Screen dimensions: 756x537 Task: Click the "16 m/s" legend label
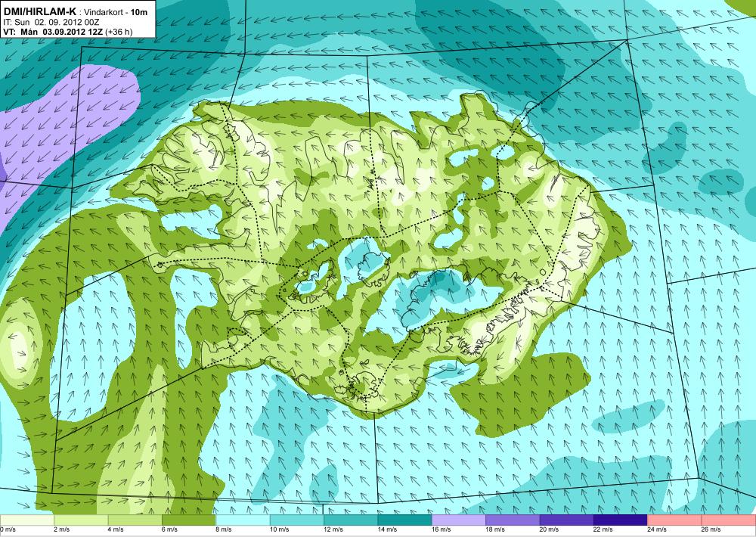coord(442,529)
